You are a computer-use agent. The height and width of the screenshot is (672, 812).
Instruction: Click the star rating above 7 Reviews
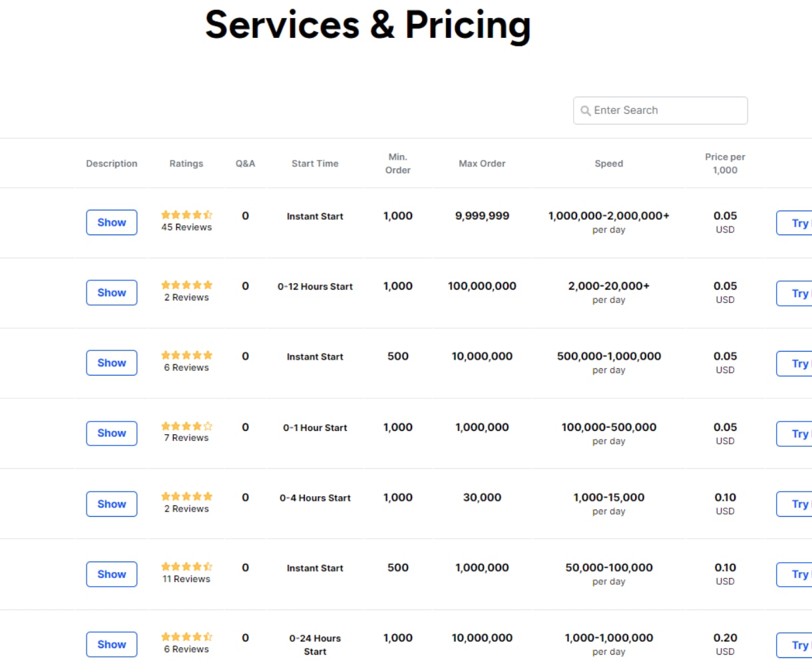click(x=186, y=426)
